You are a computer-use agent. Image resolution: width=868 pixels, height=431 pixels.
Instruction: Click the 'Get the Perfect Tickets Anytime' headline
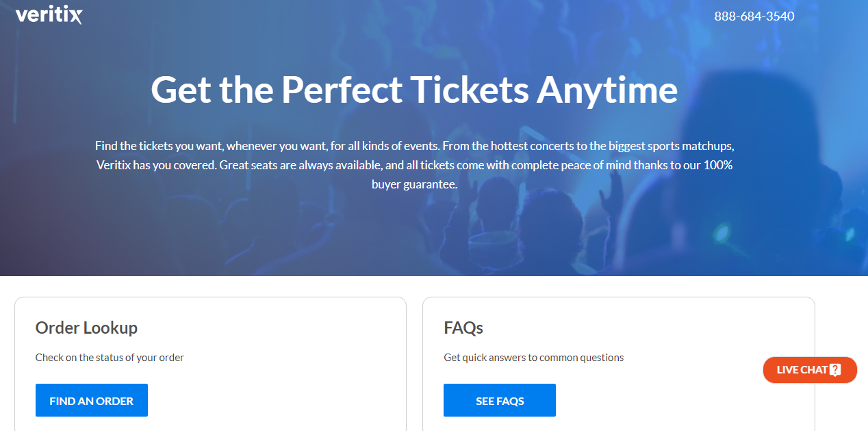414,89
